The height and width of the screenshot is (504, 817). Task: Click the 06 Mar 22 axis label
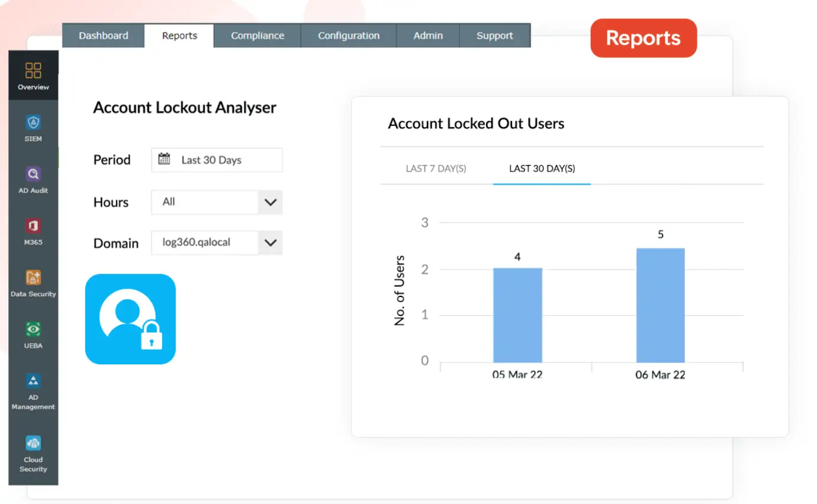[660, 375]
